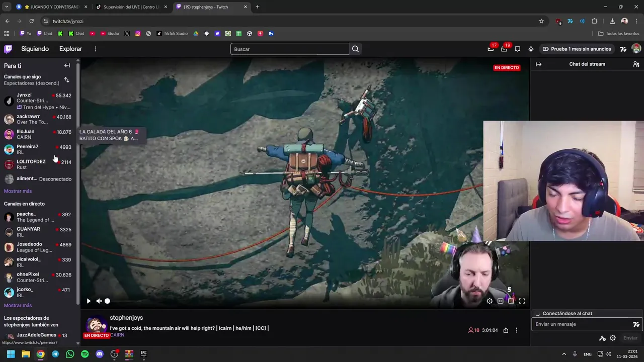Open Todos los favoritos folder

pos(618,34)
